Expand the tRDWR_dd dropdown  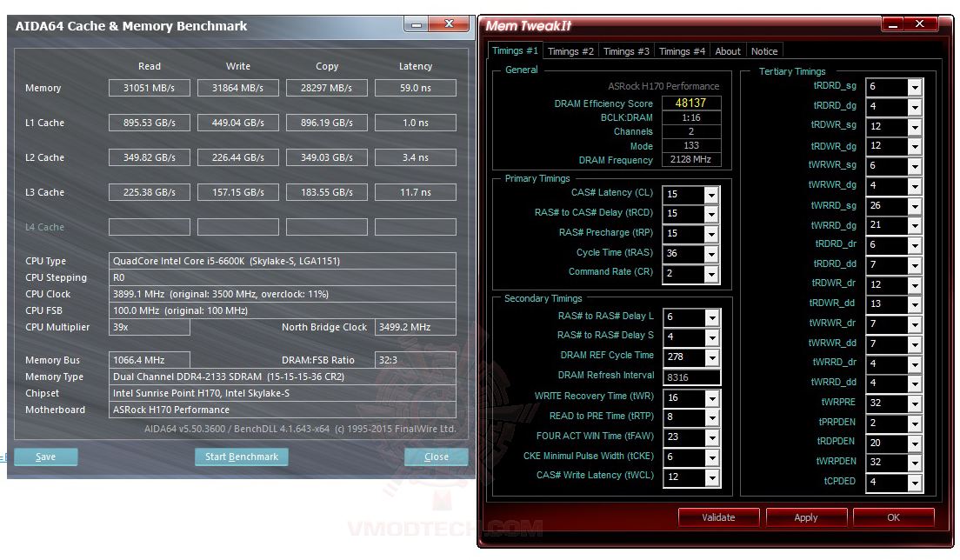click(915, 305)
